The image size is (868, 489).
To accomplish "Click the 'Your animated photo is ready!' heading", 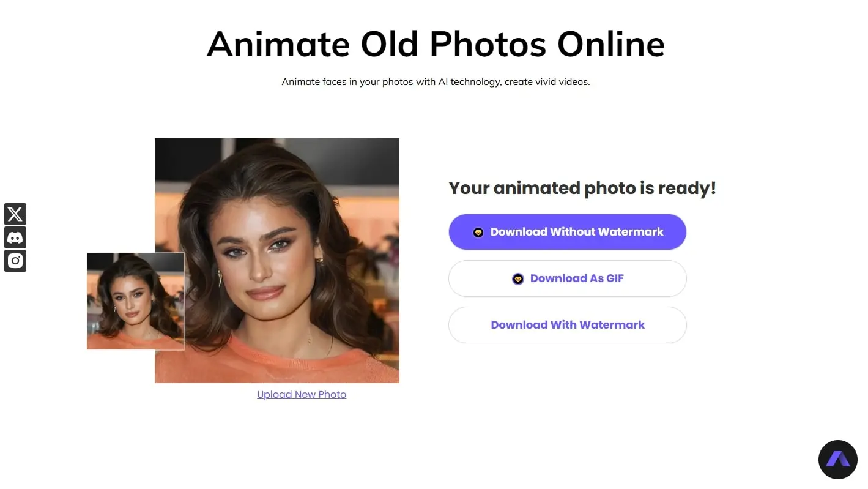I will [582, 188].
